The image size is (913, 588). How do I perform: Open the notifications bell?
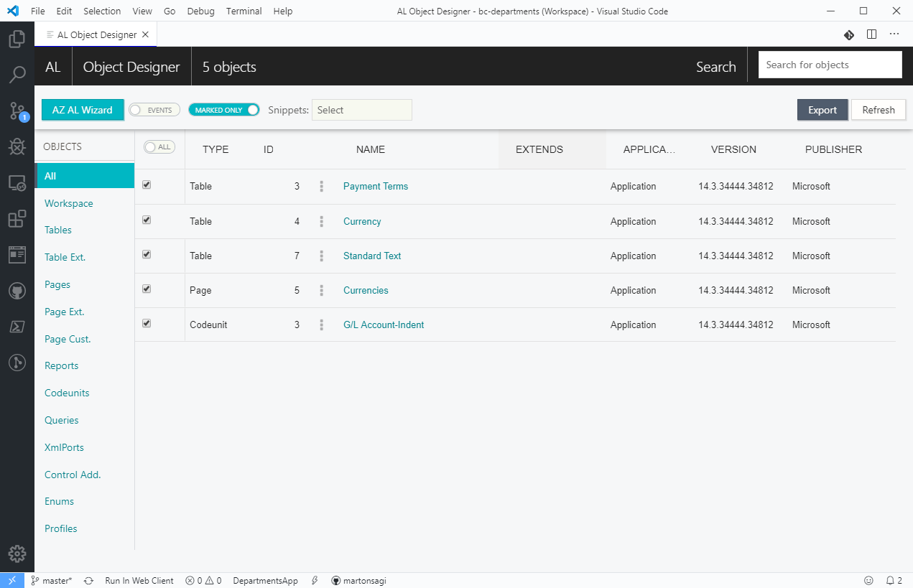[x=894, y=581]
